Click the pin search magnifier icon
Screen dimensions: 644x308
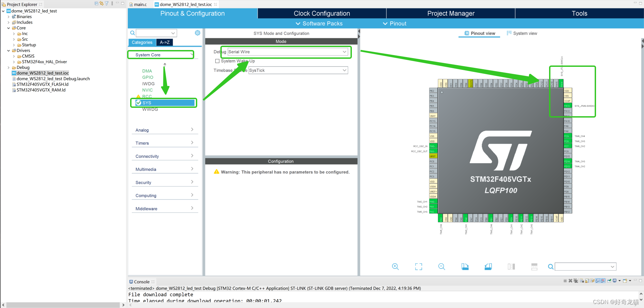550,267
